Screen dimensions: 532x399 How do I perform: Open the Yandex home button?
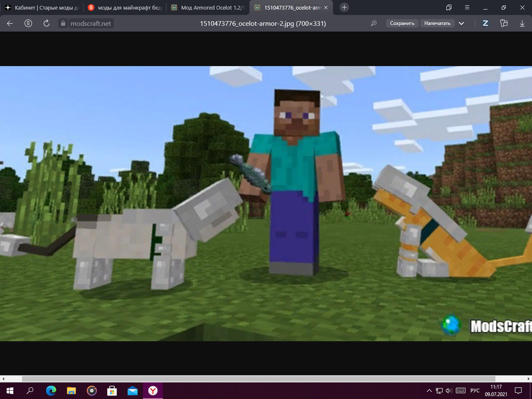(x=28, y=23)
